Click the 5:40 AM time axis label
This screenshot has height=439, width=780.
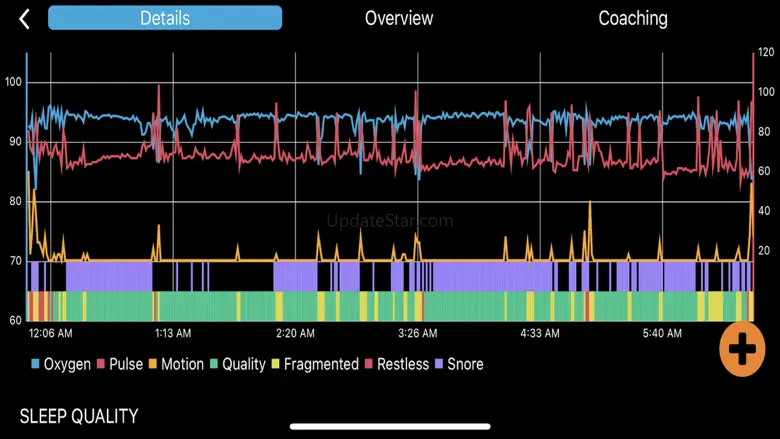(x=662, y=334)
